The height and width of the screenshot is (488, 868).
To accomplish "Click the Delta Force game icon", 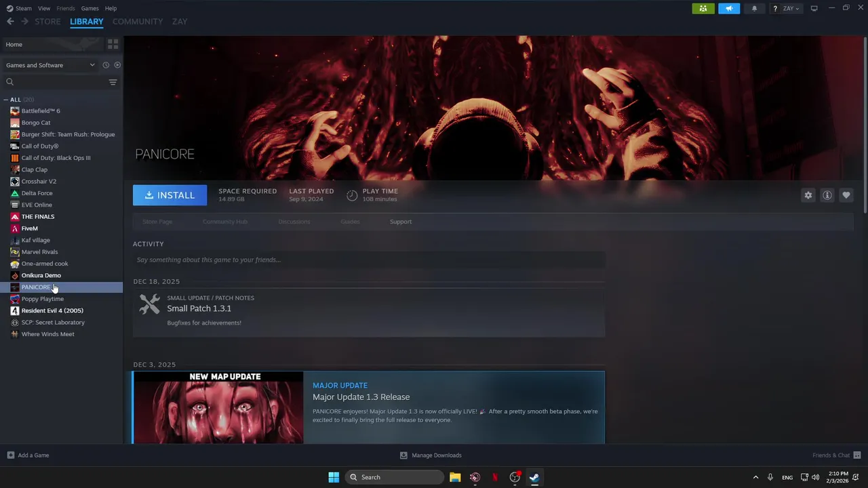I will [15, 193].
